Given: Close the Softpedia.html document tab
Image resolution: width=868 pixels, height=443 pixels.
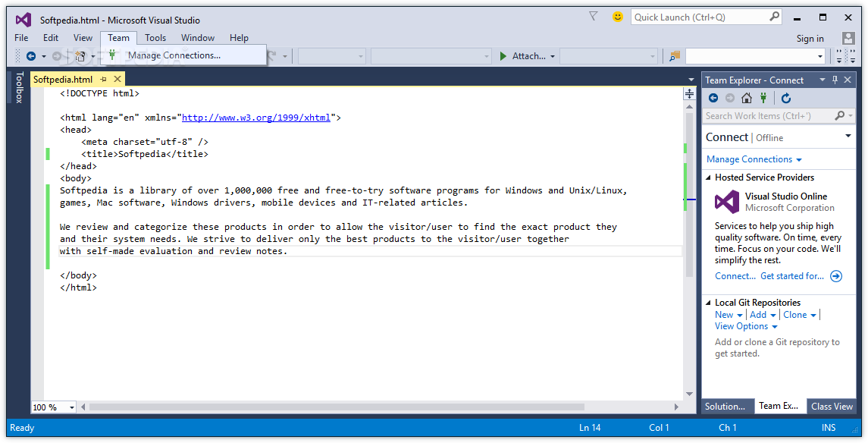Looking at the screenshot, I should click(x=118, y=79).
